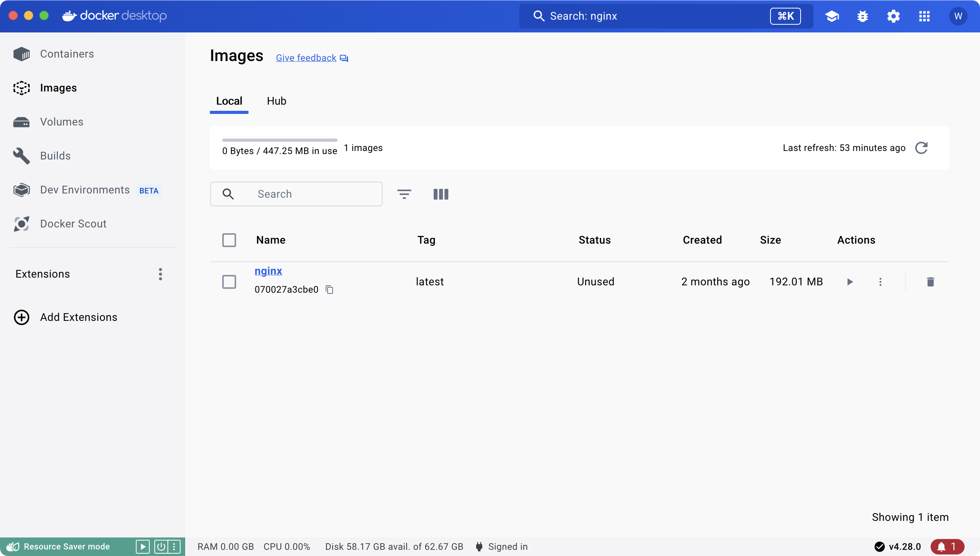Sort by the Size column header
Screen dimensions: 980x556
click(770, 240)
